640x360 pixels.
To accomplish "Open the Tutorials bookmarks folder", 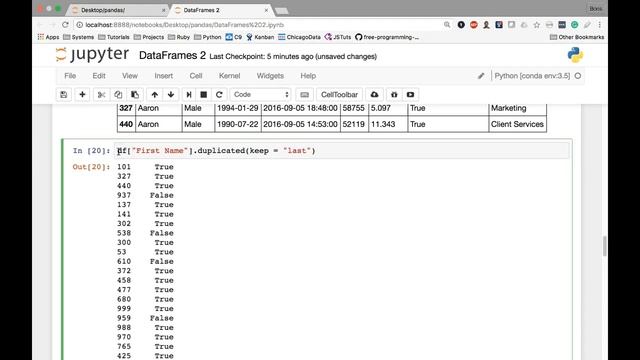I will (114, 37).
